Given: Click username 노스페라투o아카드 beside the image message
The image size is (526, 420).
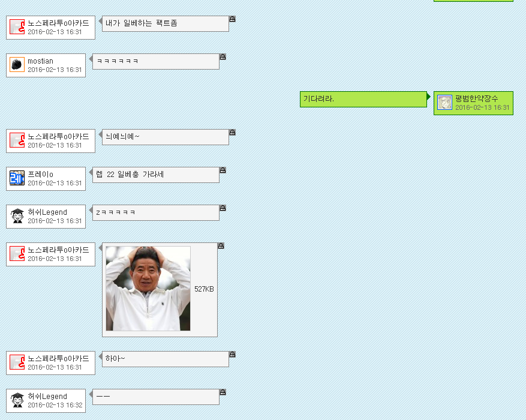Looking at the screenshot, I should [x=58, y=250].
